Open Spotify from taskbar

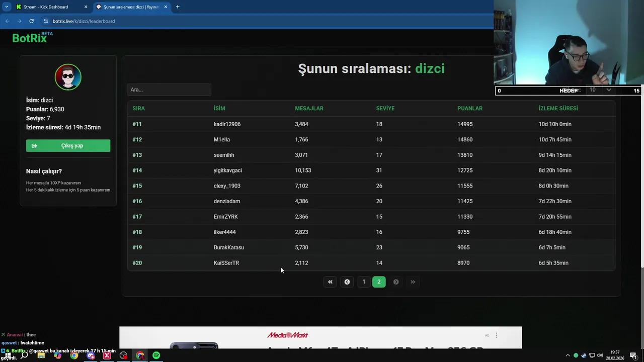(x=156, y=355)
